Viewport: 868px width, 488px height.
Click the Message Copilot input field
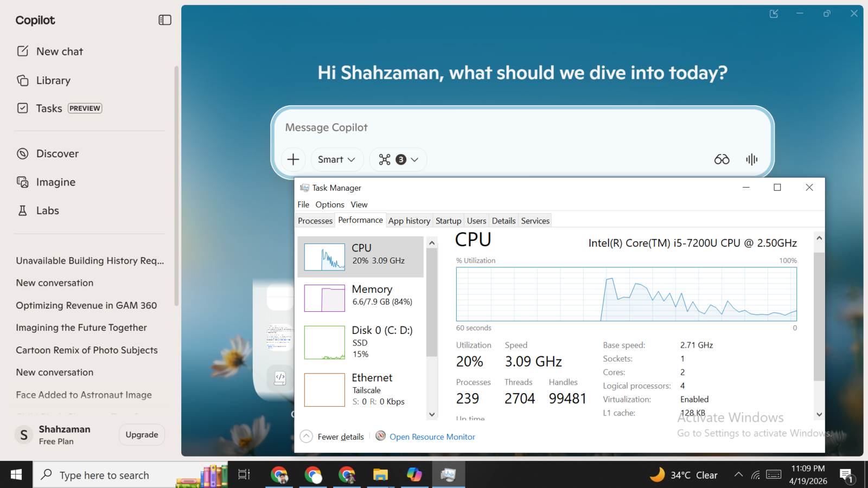(522, 127)
